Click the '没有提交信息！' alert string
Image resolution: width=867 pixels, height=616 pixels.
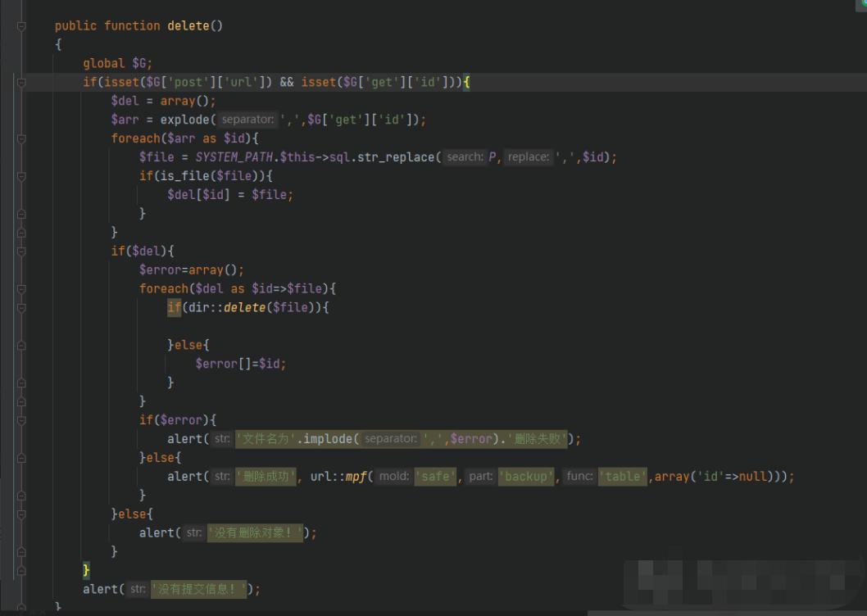click(198, 589)
